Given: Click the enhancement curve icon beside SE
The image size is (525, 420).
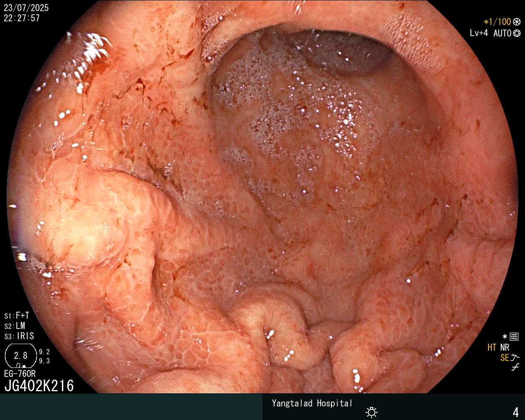Looking at the screenshot, I should click(515, 358).
